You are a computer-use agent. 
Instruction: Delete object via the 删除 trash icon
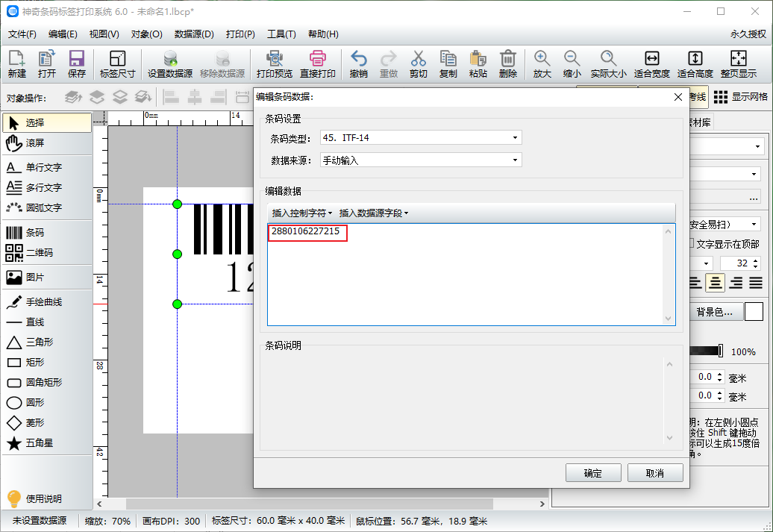[x=508, y=64]
